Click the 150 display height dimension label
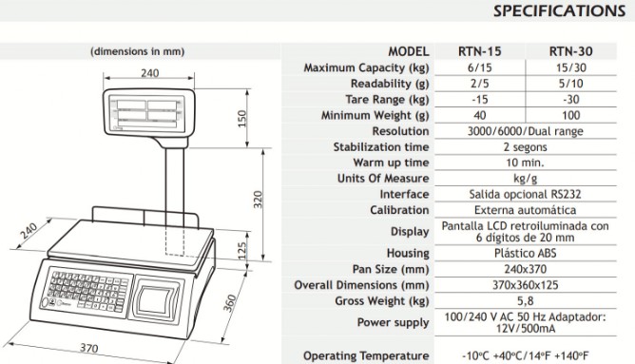 click(241, 118)
